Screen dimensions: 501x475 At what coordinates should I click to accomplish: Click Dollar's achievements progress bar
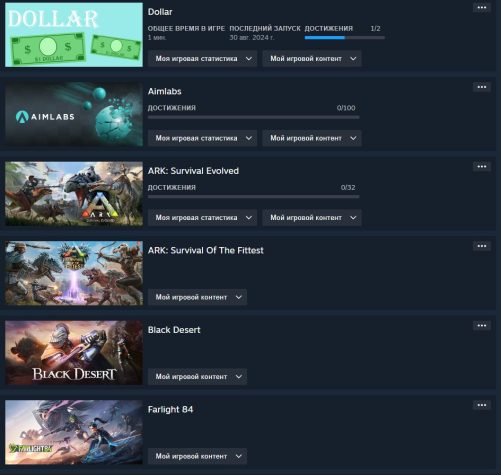pos(345,38)
